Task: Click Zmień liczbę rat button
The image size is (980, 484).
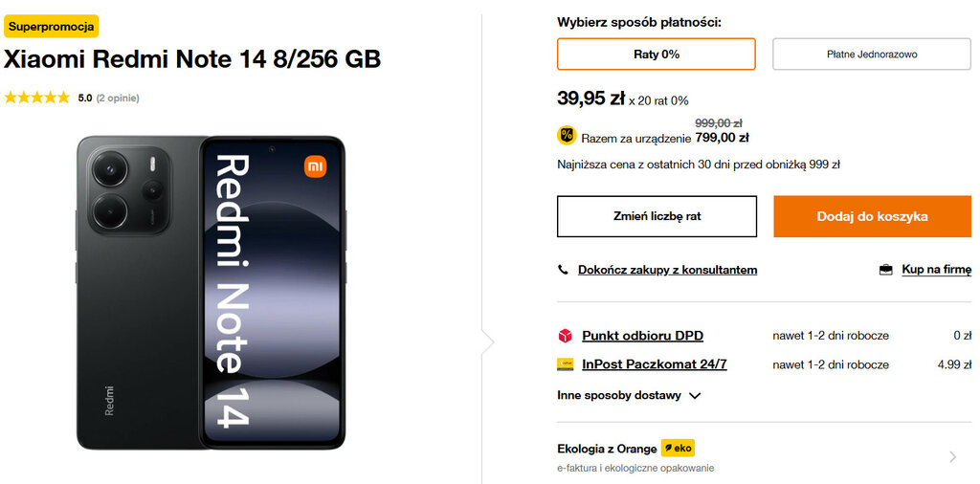Action: (x=657, y=216)
